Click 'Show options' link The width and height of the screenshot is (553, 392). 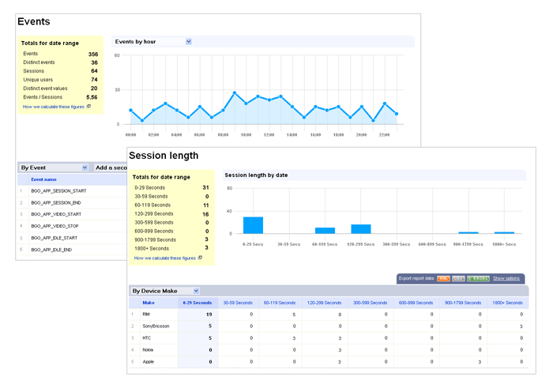506,278
